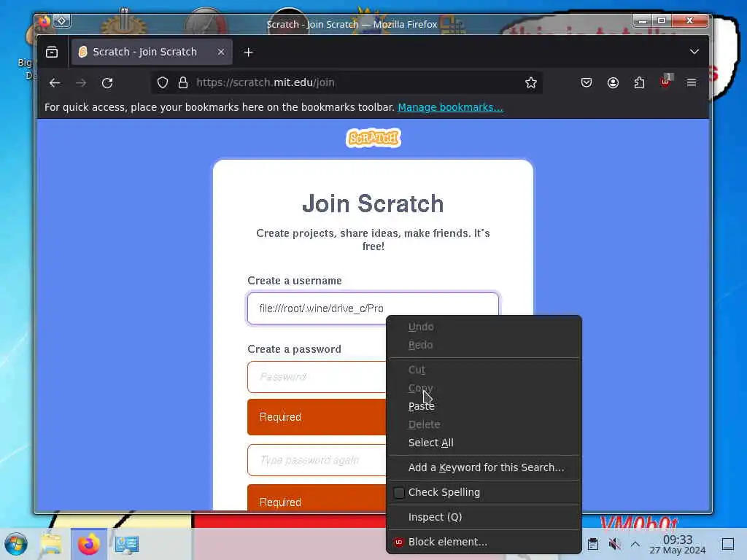The height and width of the screenshot is (560, 747).
Task: Open the Extensions puzzle icon
Action: pyautogui.click(x=639, y=83)
